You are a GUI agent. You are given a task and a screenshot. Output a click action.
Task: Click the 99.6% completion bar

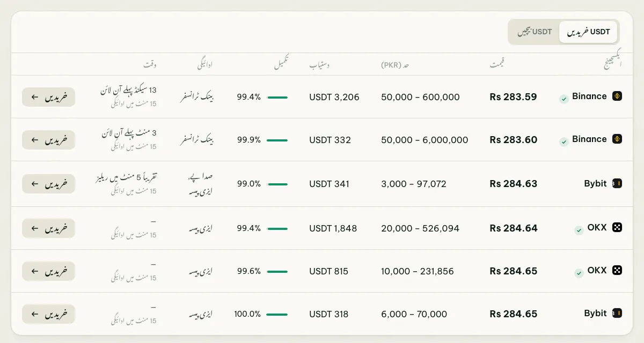click(277, 271)
